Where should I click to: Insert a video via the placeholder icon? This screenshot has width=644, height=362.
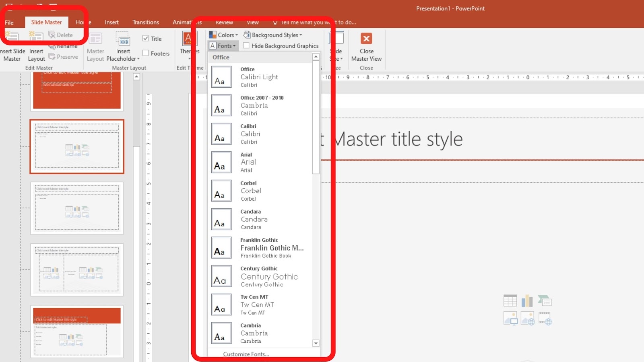tap(545, 318)
